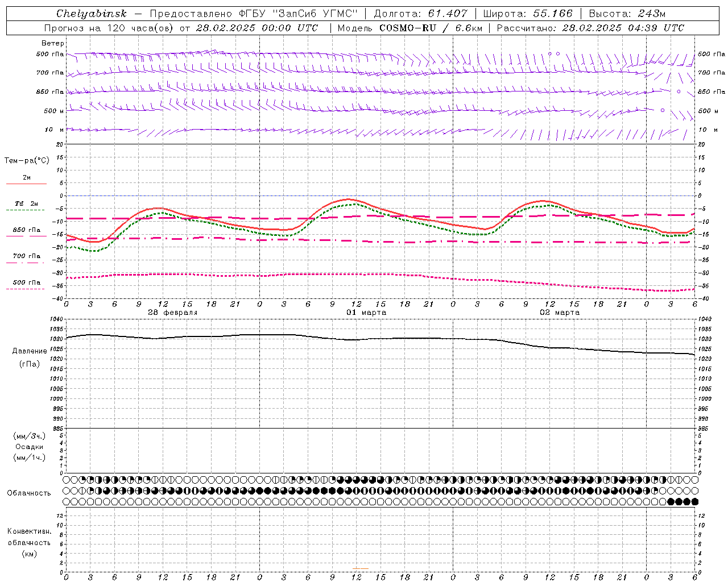Click the '(мм/1ч.)' precipitation unit label

(30, 458)
